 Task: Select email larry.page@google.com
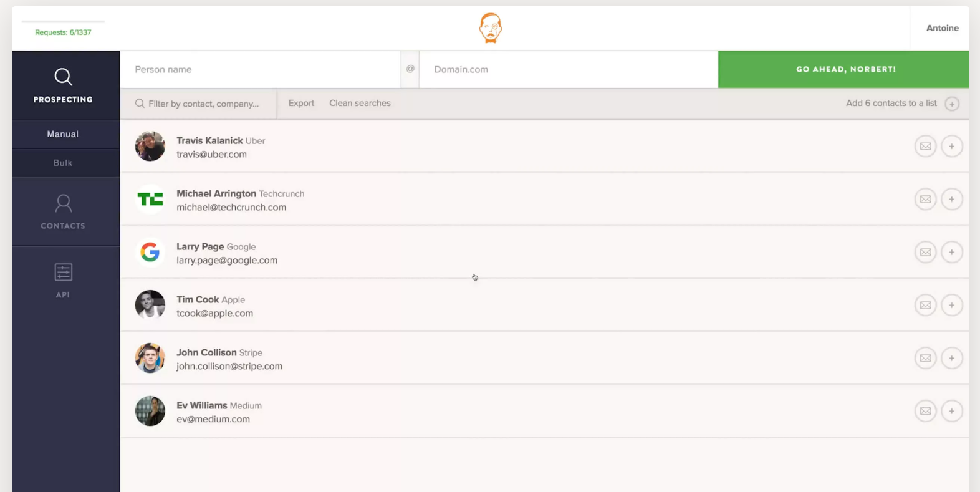click(227, 260)
